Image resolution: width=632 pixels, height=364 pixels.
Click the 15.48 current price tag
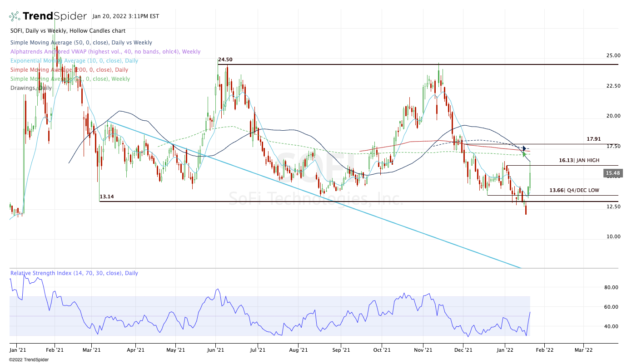pos(613,173)
